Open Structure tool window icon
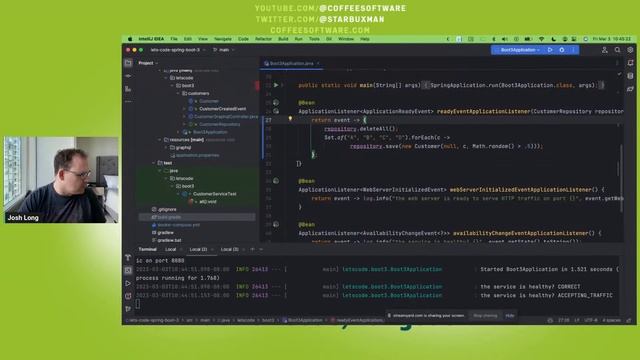640x360 pixels. [x=128, y=89]
